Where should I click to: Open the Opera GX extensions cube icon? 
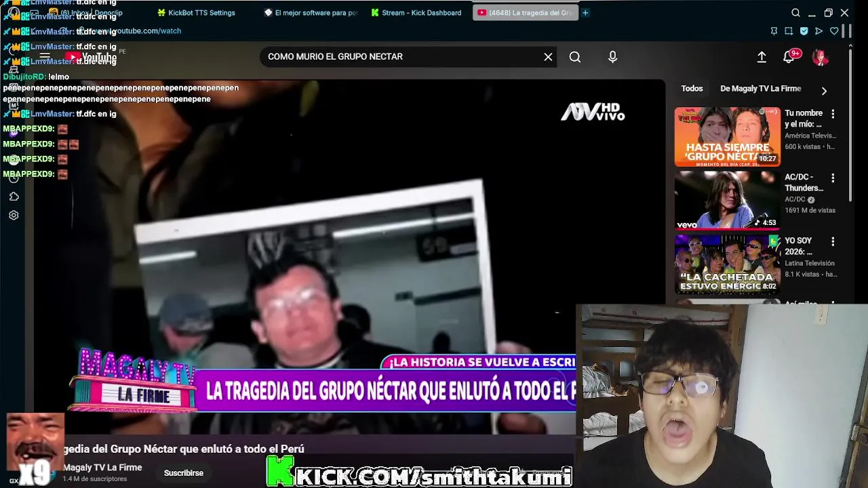[x=14, y=197]
